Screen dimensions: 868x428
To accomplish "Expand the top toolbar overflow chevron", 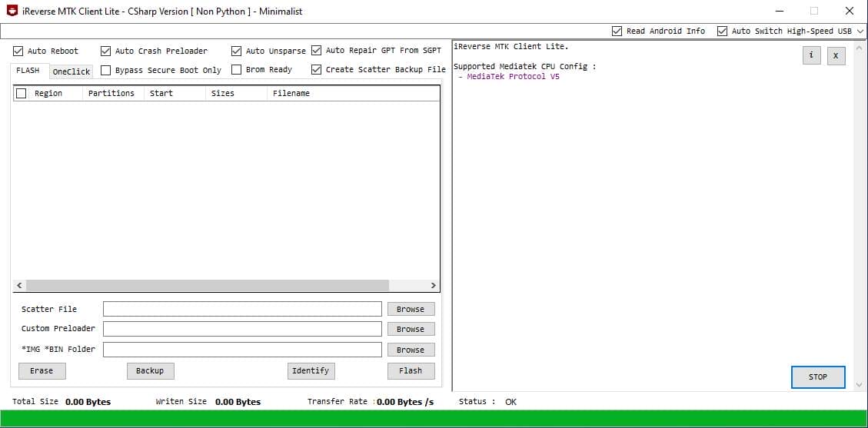I will click(860, 32).
